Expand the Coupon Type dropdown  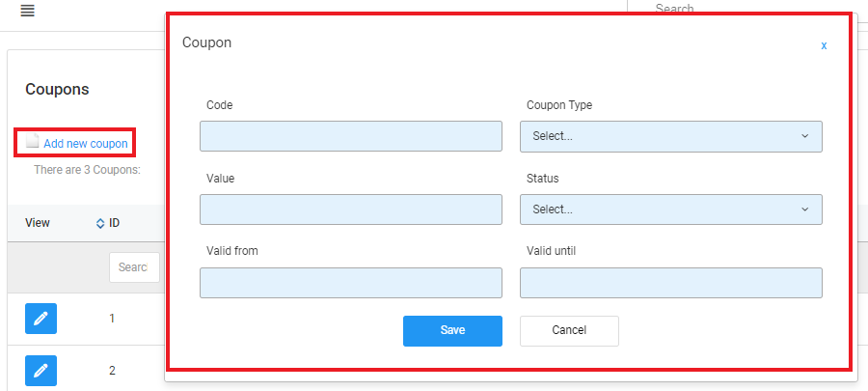pos(670,136)
